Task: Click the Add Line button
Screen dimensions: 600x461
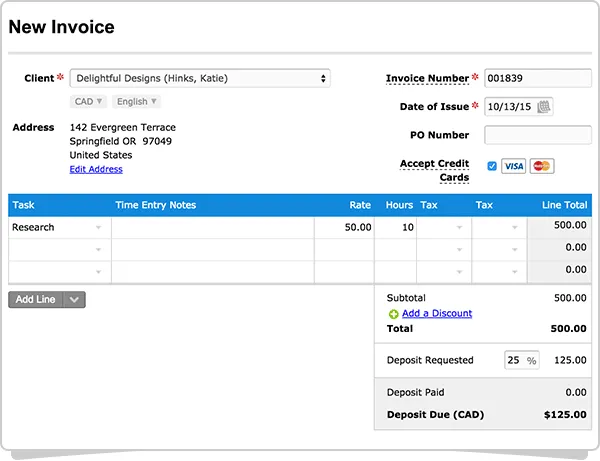Action: (x=36, y=299)
